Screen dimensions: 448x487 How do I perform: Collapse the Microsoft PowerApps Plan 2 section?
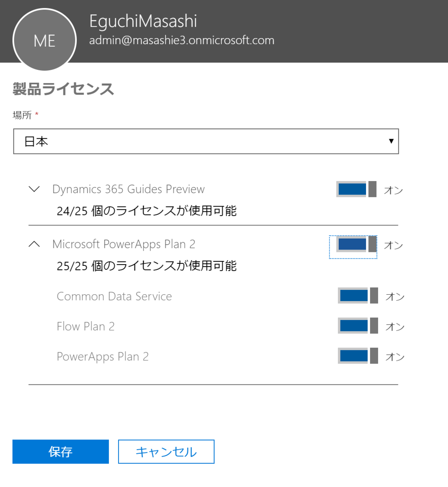click(34, 243)
